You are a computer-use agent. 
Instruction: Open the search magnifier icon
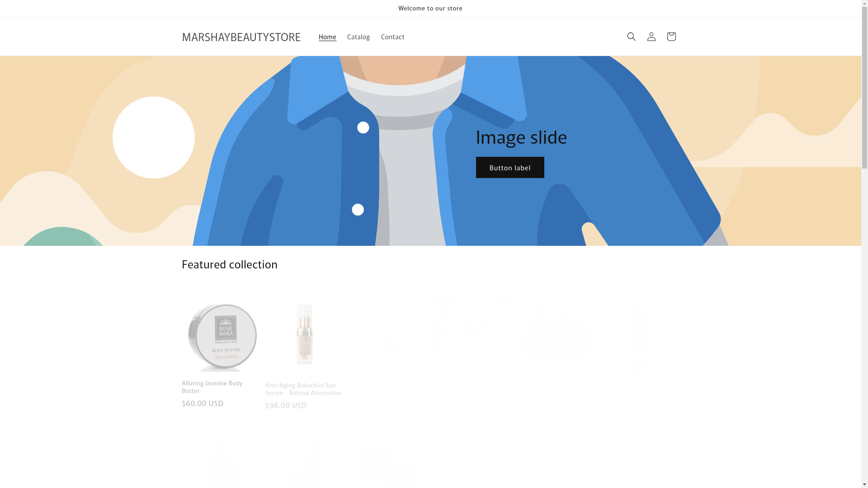click(x=631, y=37)
